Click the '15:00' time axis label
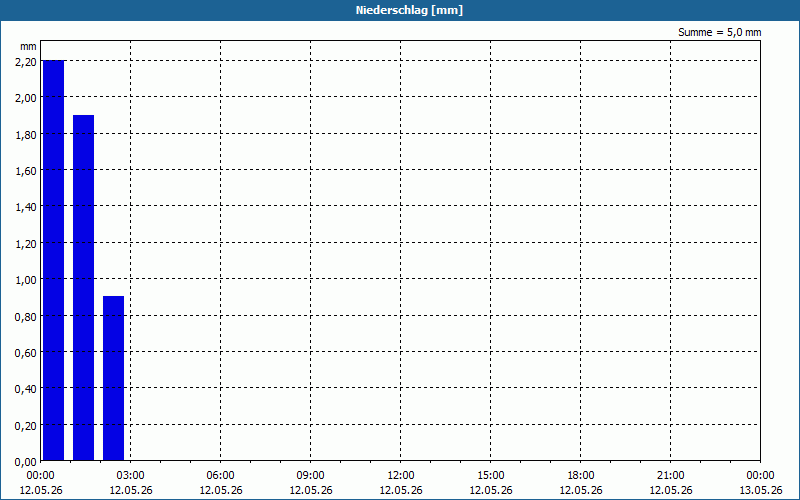The width and height of the screenshot is (800, 500). (491, 476)
